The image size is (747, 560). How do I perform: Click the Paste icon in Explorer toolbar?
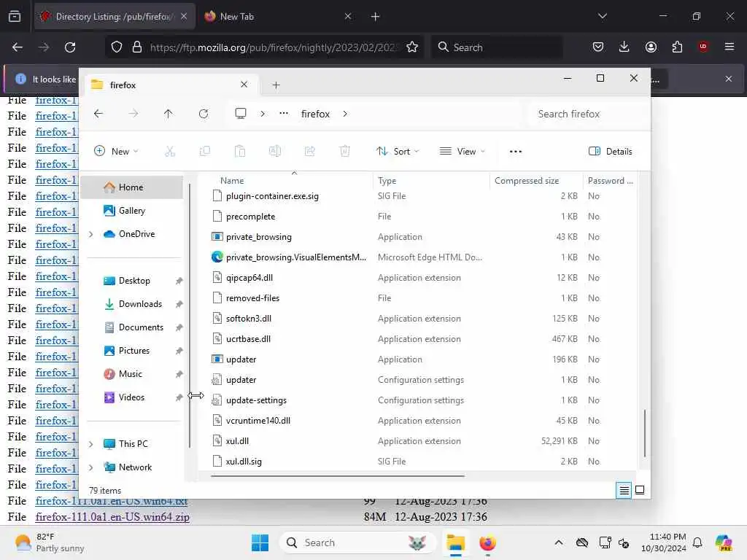pyautogui.click(x=239, y=152)
